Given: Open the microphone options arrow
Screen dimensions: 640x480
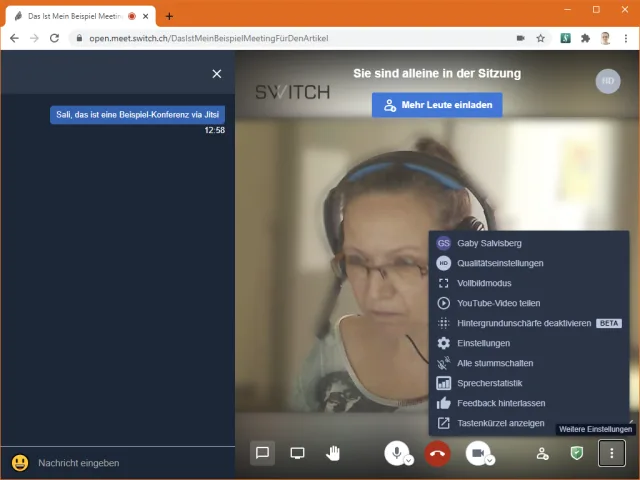Looking at the screenshot, I should click(x=409, y=460).
